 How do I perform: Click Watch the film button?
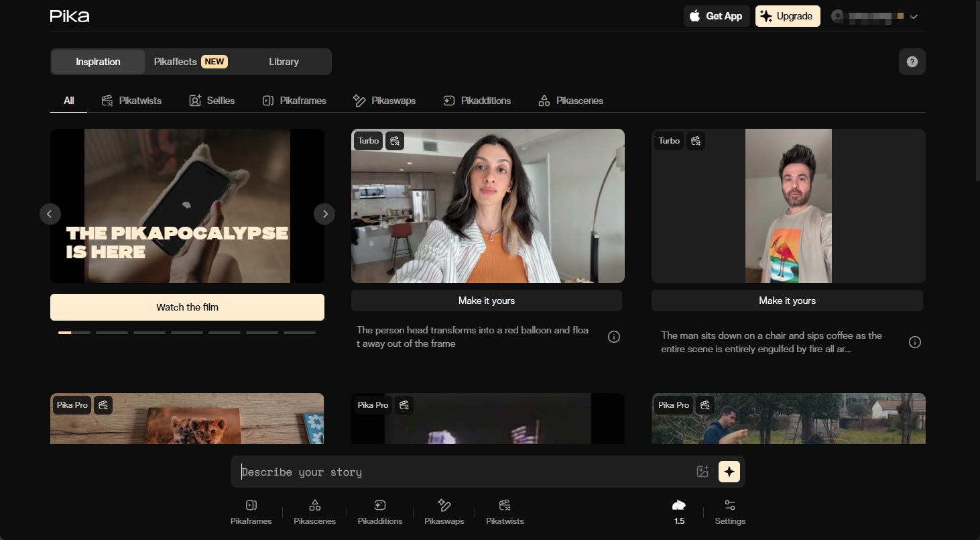click(187, 307)
